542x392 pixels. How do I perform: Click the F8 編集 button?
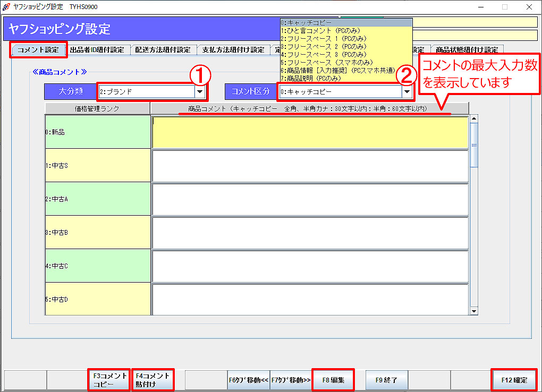(x=333, y=380)
